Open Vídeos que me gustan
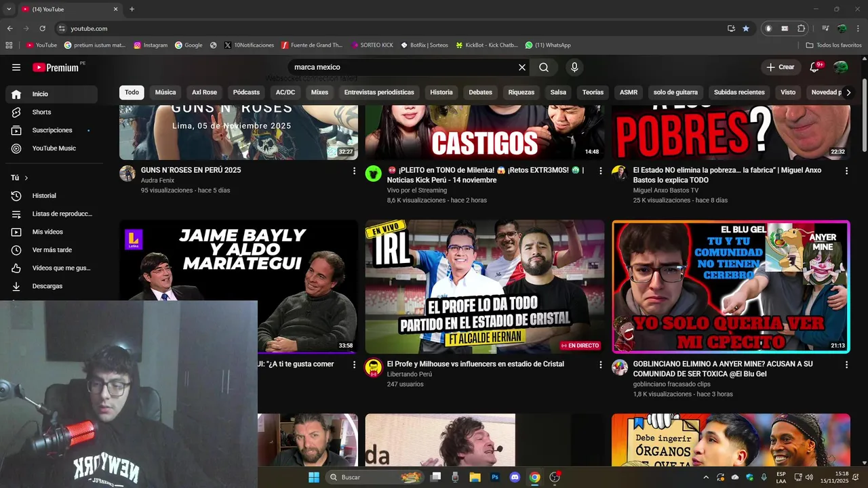Viewport: 868px width, 488px height. 52,268
